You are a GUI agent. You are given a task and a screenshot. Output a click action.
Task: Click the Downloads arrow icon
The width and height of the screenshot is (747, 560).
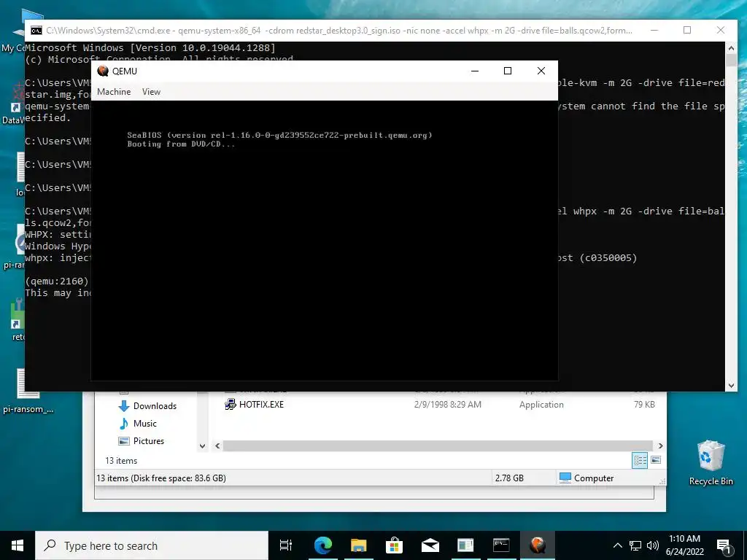click(124, 405)
